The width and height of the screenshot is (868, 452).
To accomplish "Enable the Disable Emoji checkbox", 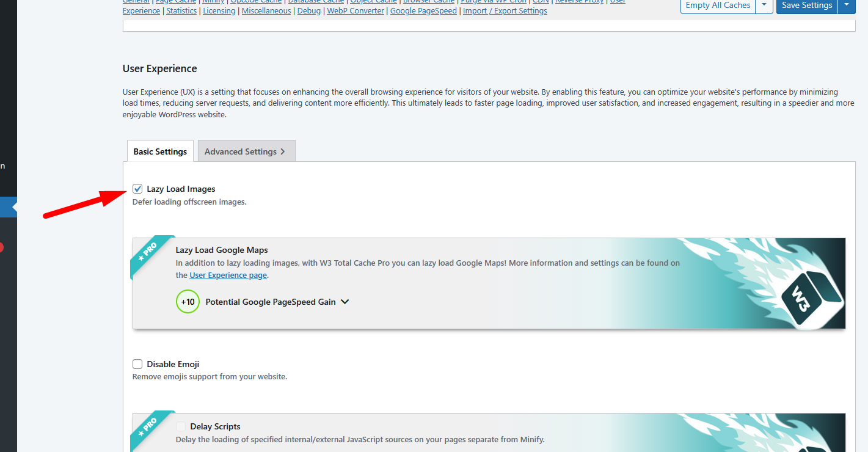I will [x=137, y=364].
